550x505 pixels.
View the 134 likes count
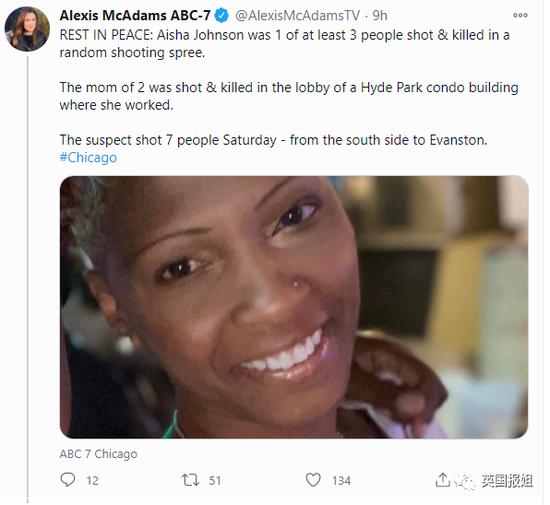pyautogui.click(x=341, y=480)
